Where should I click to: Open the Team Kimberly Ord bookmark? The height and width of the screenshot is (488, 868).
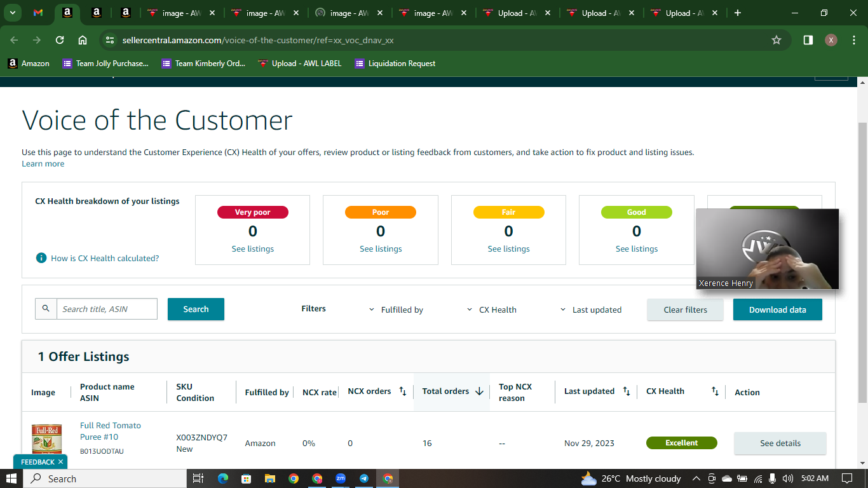click(x=203, y=64)
